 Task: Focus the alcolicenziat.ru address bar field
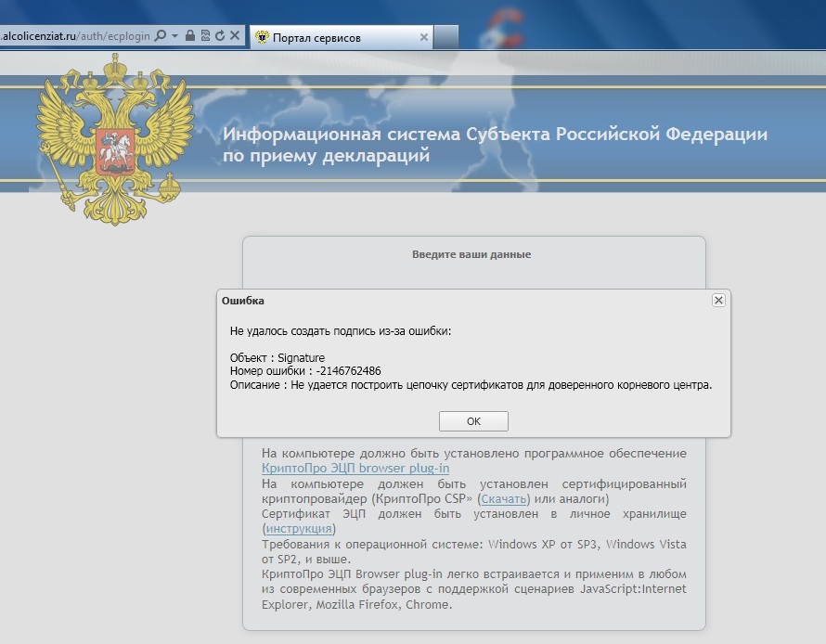(x=74, y=36)
